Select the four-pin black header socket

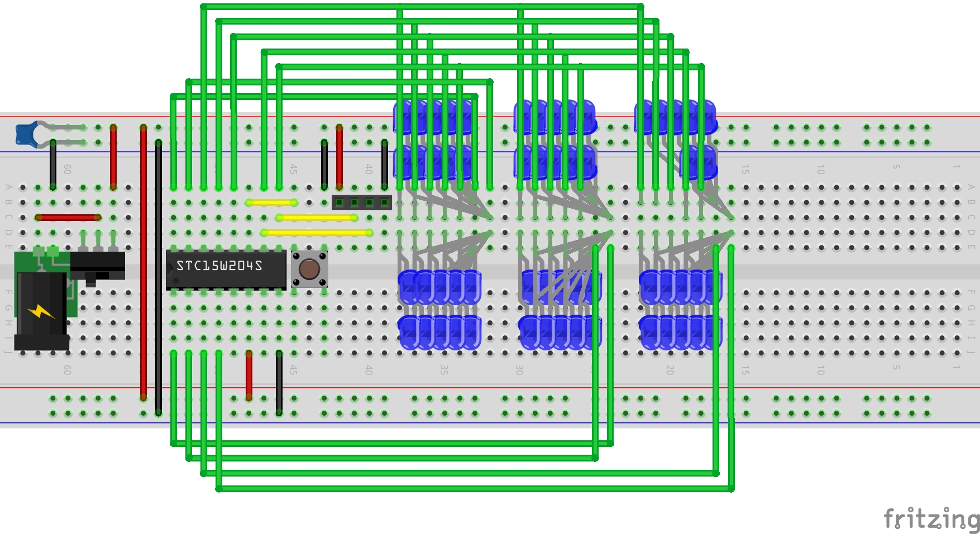coord(361,202)
